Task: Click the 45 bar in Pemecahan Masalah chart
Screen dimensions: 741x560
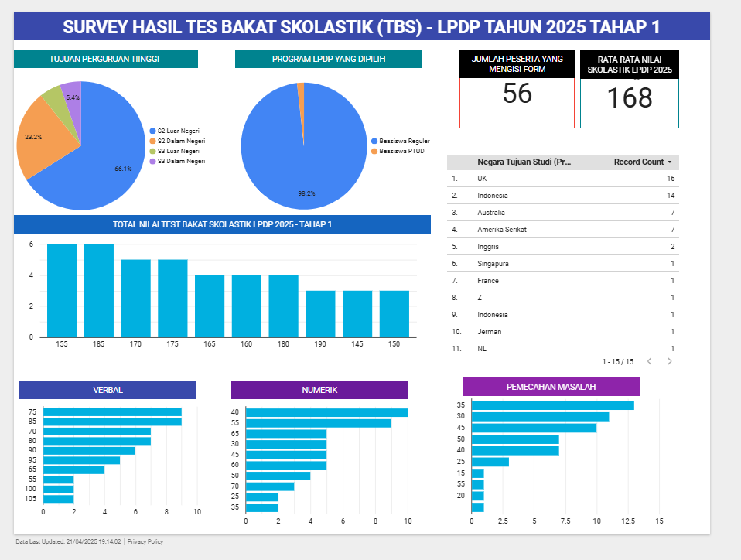Action: 534,429
